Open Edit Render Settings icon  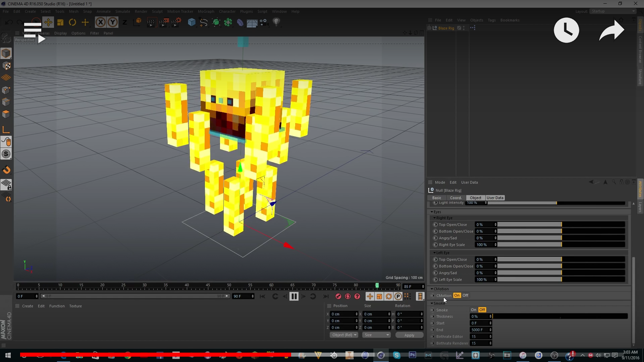click(x=176, y=22)
